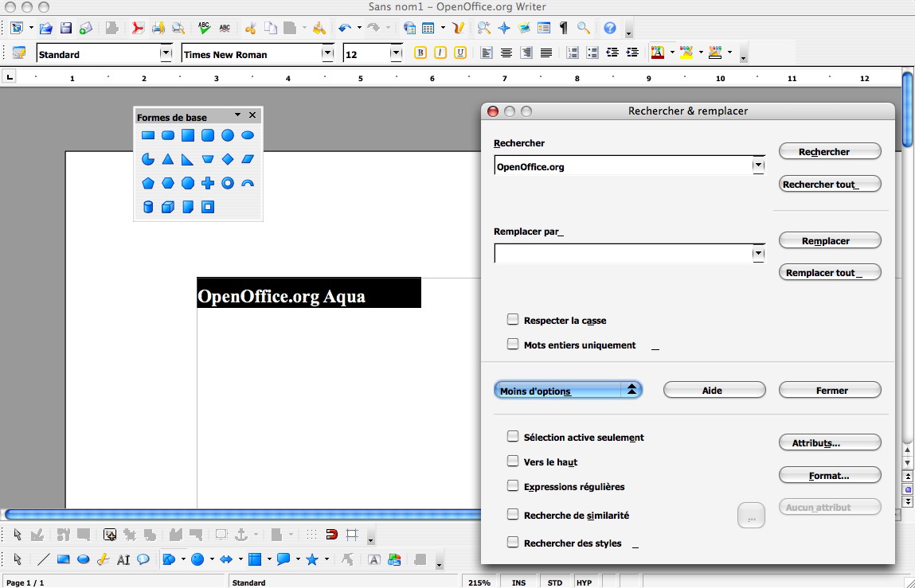This screenshot has height=588, width=915.
Task: Open the Times New Roman font dropdown
Action: (328, 53)
